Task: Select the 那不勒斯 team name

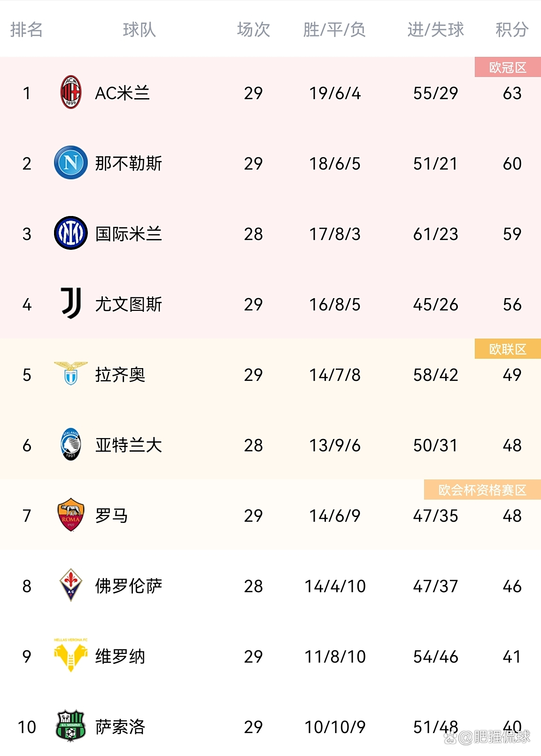Action: (129, 163)
